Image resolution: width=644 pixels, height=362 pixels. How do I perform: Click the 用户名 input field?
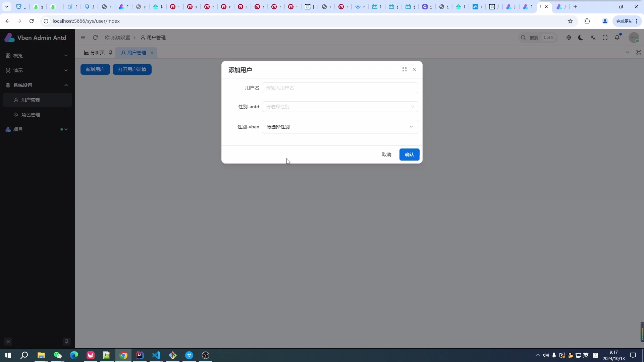pyautogui.click(x=340, y=87)
